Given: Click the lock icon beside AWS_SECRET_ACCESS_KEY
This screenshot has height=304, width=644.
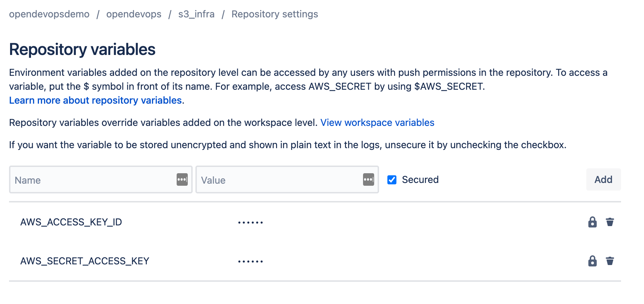Looking at the screenshot, I should 592,261.
